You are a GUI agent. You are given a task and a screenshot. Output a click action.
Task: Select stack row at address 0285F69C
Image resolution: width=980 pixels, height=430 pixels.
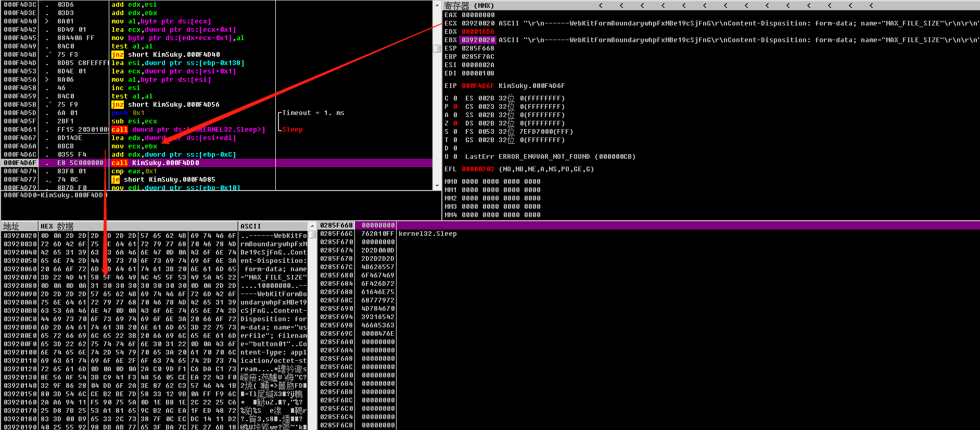tap(649, 334)
